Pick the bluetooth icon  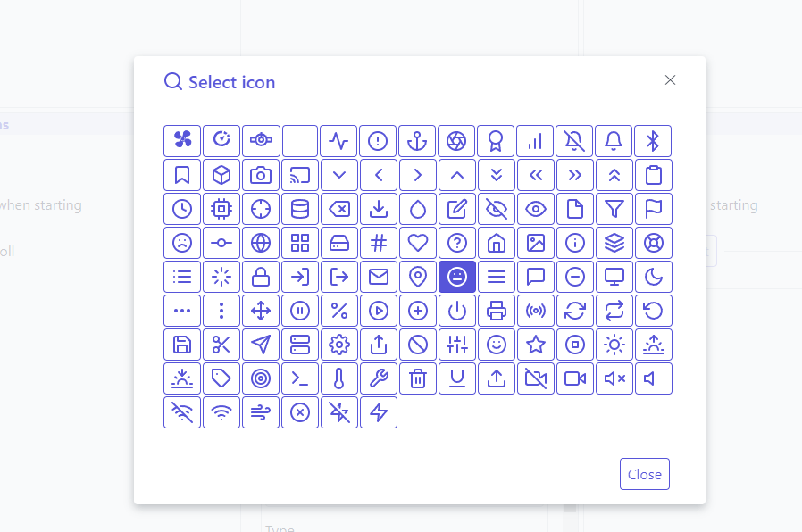point(654,141)
